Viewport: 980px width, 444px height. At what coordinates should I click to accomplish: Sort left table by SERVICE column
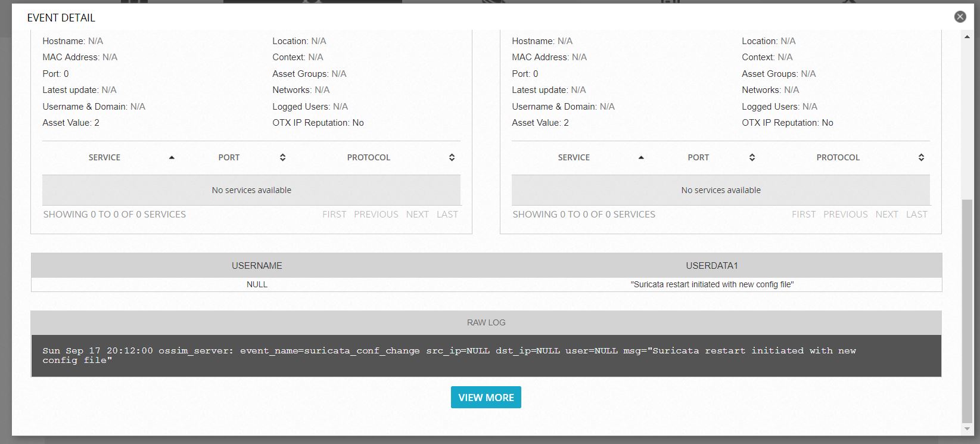(105, 157)
